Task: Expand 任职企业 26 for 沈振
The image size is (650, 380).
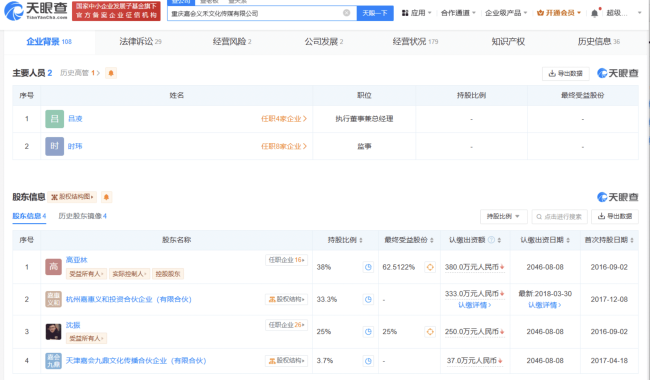Action: click(286, 325)
